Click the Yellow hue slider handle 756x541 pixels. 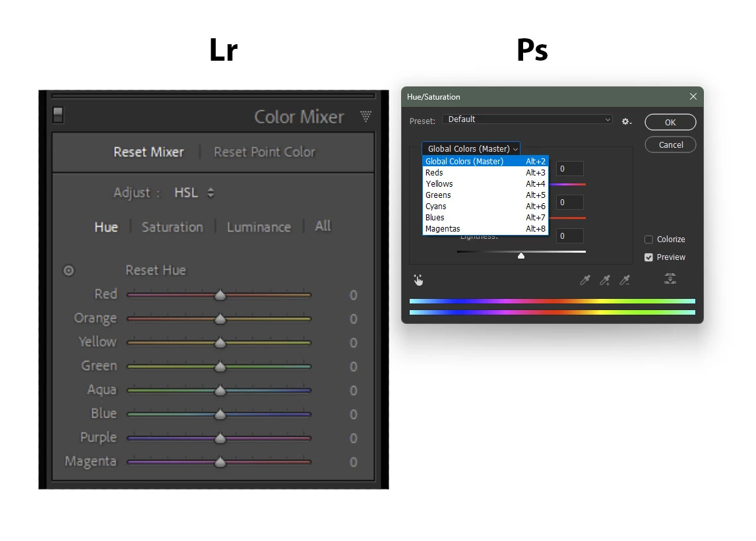tap(220, 342)
